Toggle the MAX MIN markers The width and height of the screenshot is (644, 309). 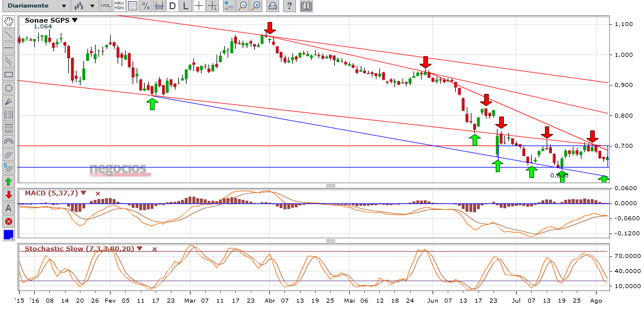[119, 6]
